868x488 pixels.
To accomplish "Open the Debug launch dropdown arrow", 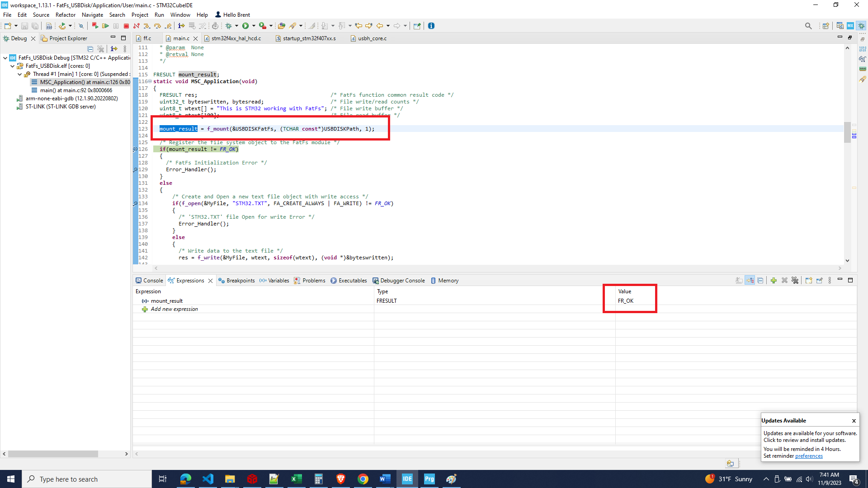I will pyautogui.click(x=236, y=26).
